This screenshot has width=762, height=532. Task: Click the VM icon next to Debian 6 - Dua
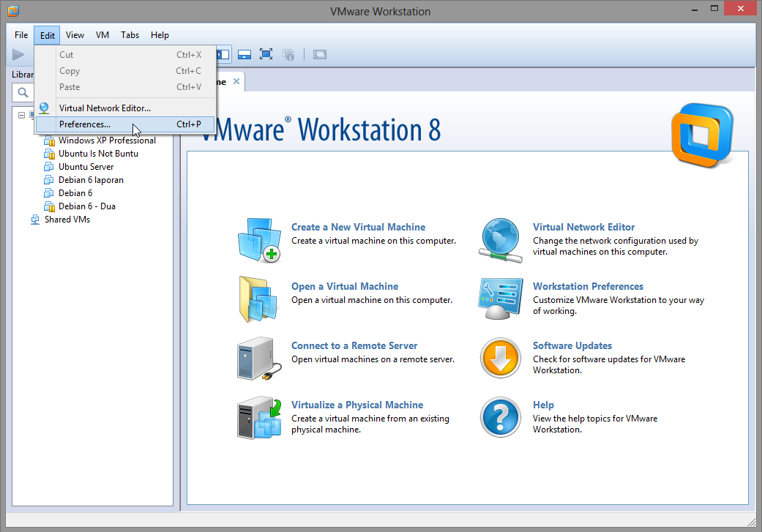pyautogui.click(x=49, y=206)
